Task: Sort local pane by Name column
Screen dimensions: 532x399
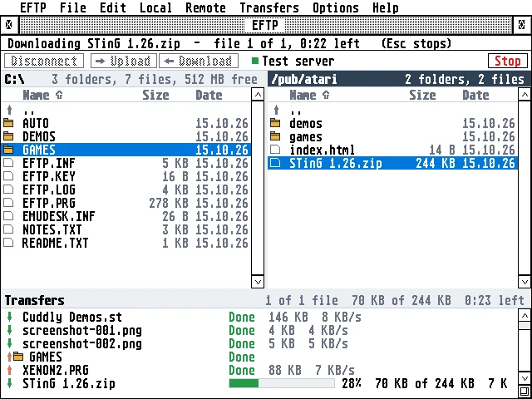Action: [42, 95]
